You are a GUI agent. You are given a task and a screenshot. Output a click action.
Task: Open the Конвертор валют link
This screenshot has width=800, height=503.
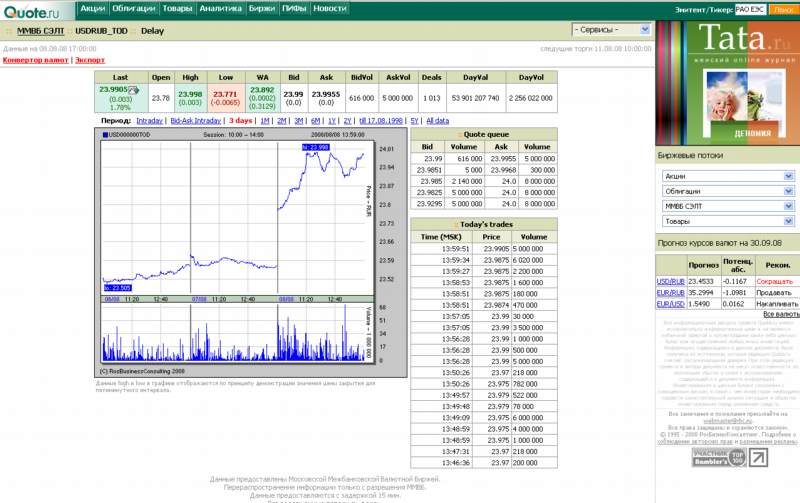point(35,60)
